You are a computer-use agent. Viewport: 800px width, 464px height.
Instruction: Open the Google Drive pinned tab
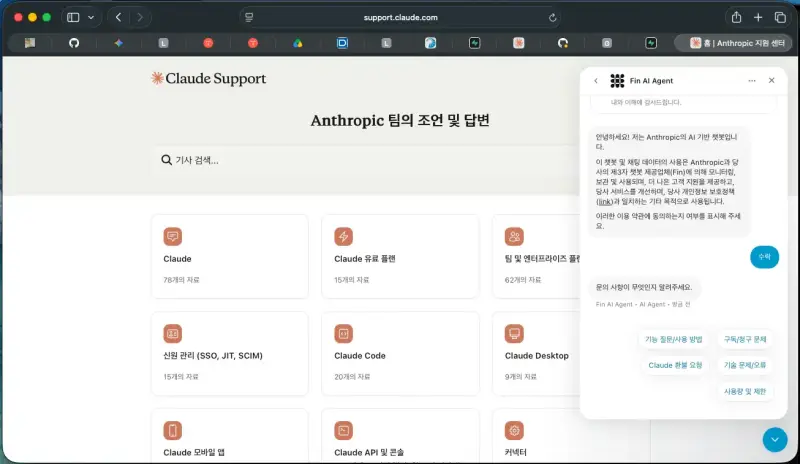pos(297,43)
